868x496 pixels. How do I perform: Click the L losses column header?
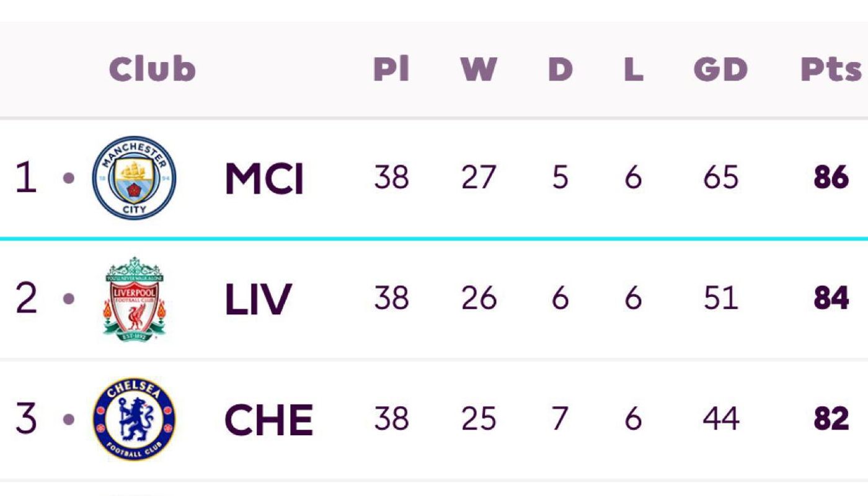pos(633,69)
